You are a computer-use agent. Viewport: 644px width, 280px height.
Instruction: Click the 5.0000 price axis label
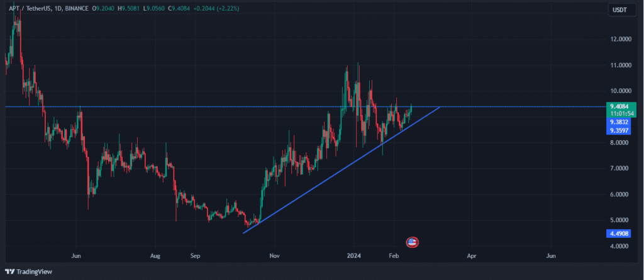[x=619, y=220]
